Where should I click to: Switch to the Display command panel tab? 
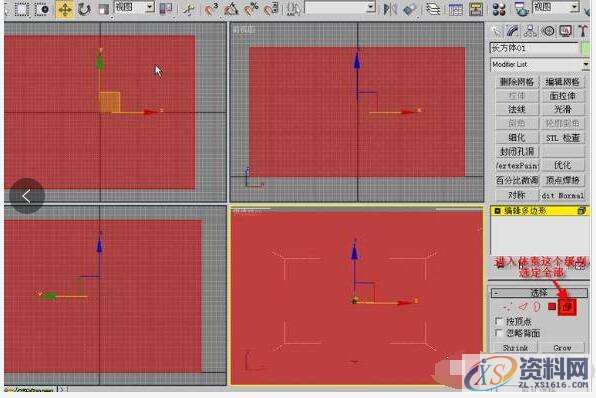coord(566,31)
